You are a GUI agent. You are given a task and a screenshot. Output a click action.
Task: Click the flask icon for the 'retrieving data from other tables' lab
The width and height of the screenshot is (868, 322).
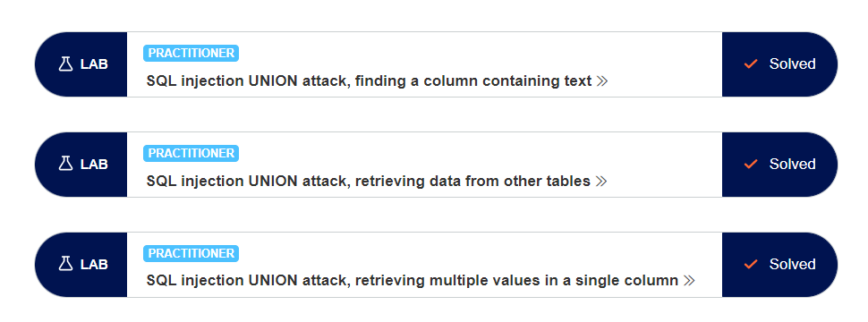tap(66, 165)
